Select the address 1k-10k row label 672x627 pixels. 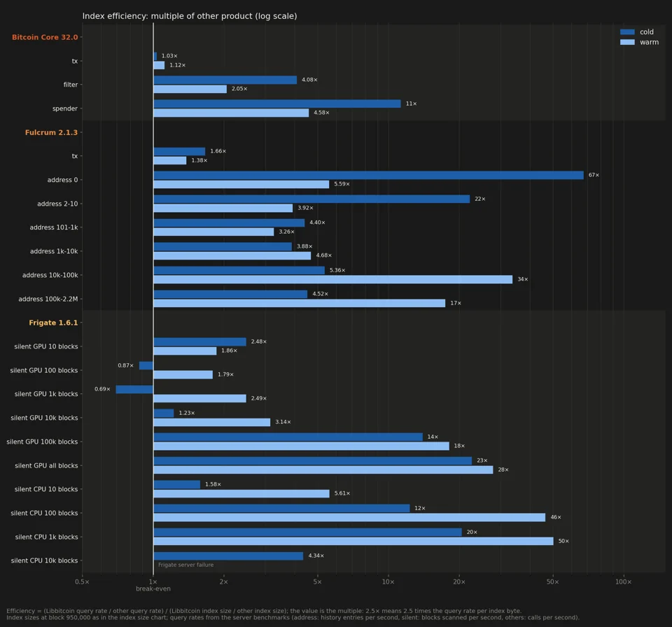click(54, 252)
